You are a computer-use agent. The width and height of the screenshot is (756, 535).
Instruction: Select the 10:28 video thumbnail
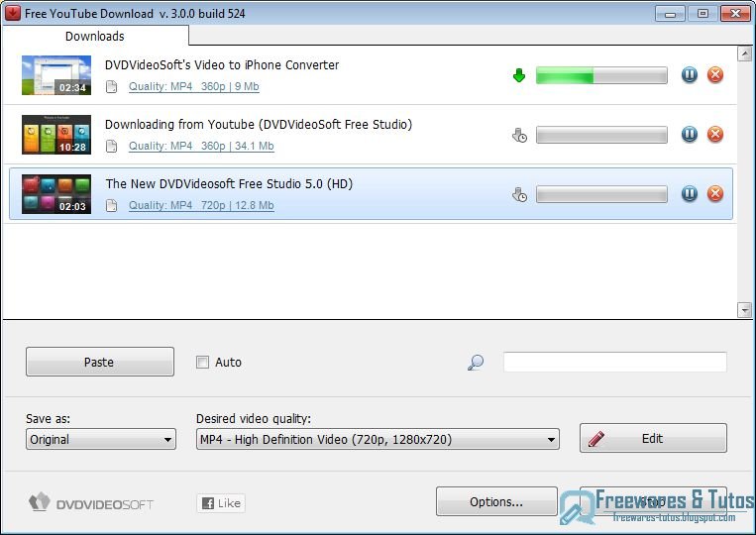pos(56,135)
